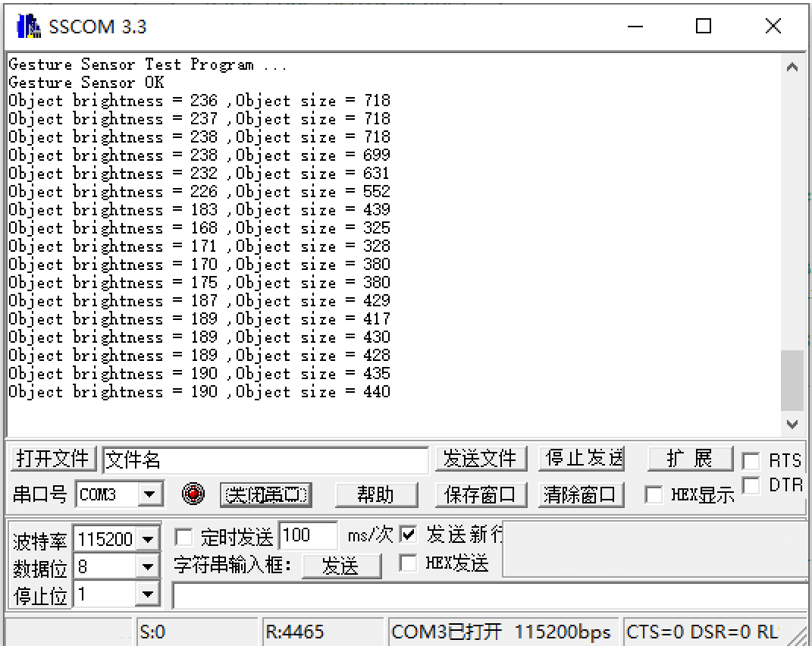The height and width of the screenshot is (646, 812).
Task: Open the 数据位 data bits dropdown
Action: (x=148, y=566)
